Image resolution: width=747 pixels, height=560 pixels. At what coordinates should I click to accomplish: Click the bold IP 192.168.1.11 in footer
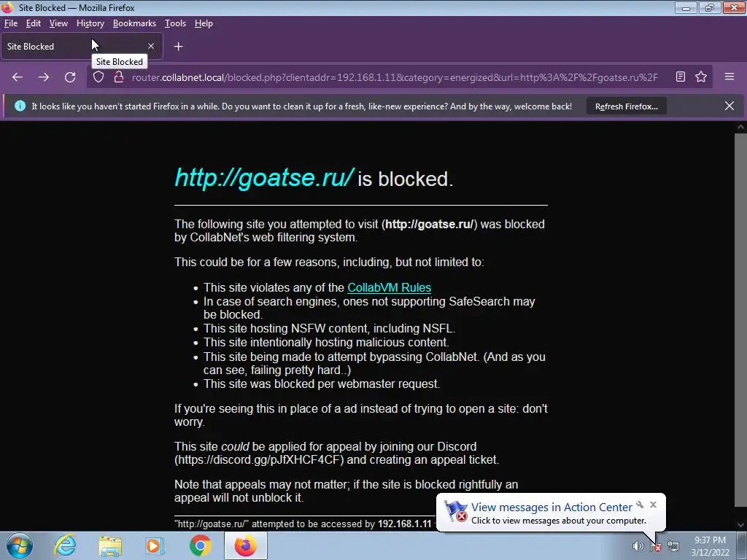click(x=404, y=524)
